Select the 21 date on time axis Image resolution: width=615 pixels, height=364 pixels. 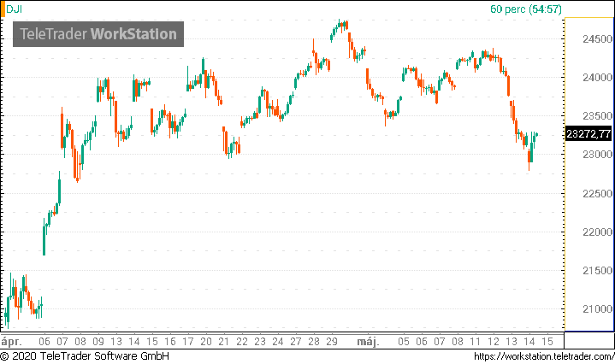coord(223,342)
